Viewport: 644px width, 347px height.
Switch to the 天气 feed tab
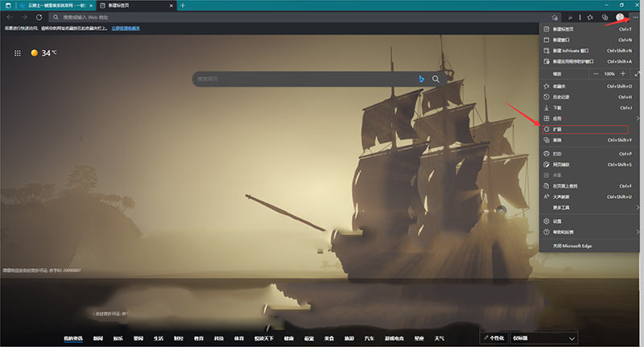[439, 338]
